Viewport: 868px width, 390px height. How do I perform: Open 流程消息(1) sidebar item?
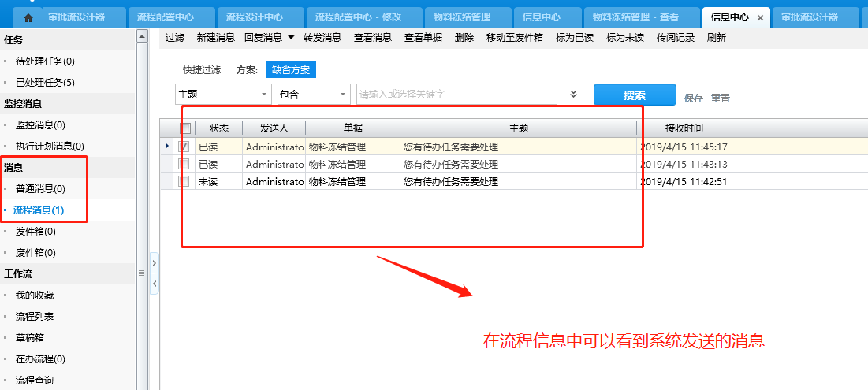(x=38, y=210)
